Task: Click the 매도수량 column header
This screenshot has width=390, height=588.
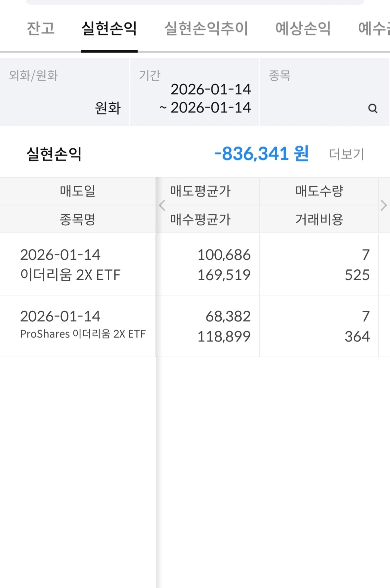Action: 319,191
